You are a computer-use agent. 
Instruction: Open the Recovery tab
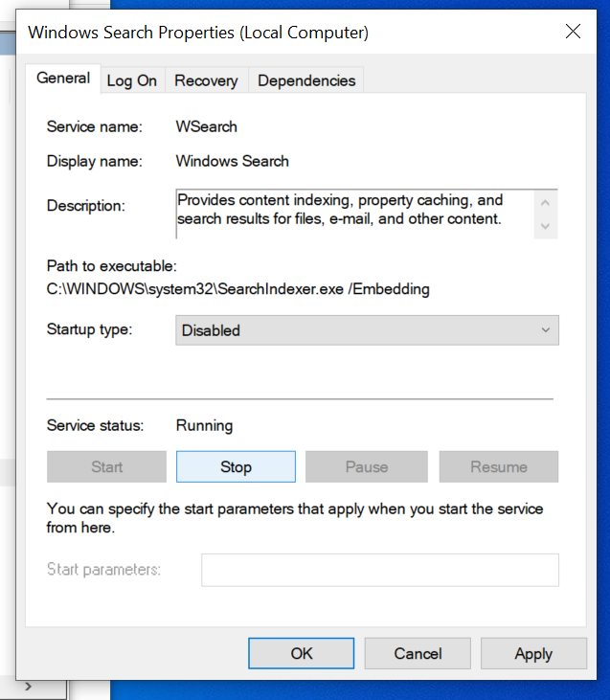[206, 80]
